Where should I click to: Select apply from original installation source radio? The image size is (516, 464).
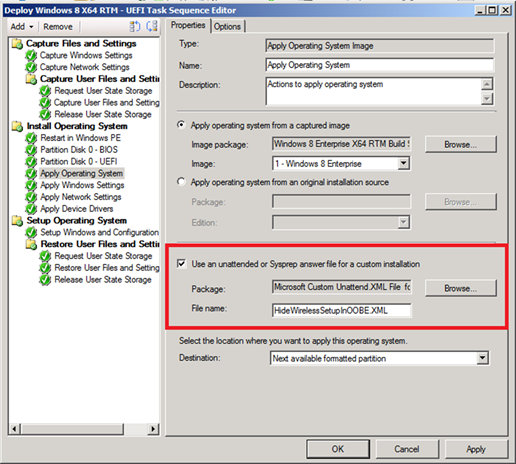pyautogui.click(x=181, y=182)
